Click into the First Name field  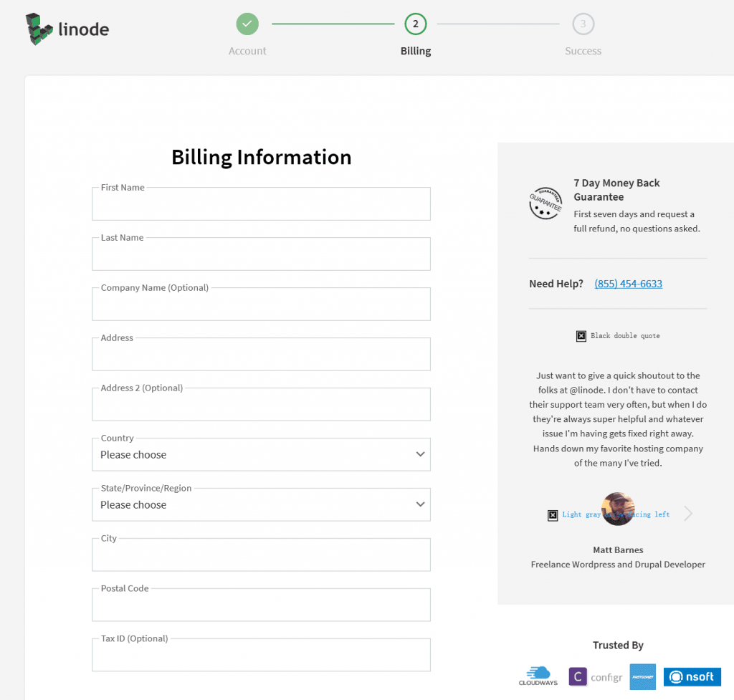coord(261,206)
